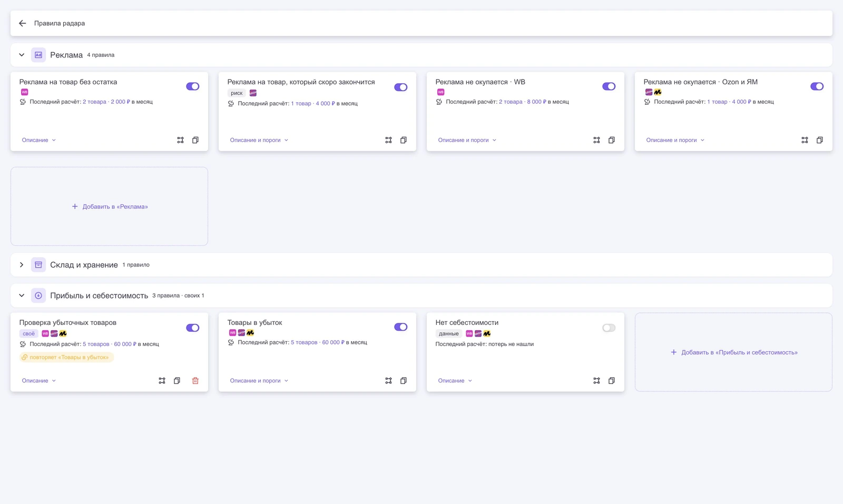Expand «Описание и пороги» on «Реклама не окупается · WB»
The width and height of the screenshot is (843, 504).
click(467, 140)
